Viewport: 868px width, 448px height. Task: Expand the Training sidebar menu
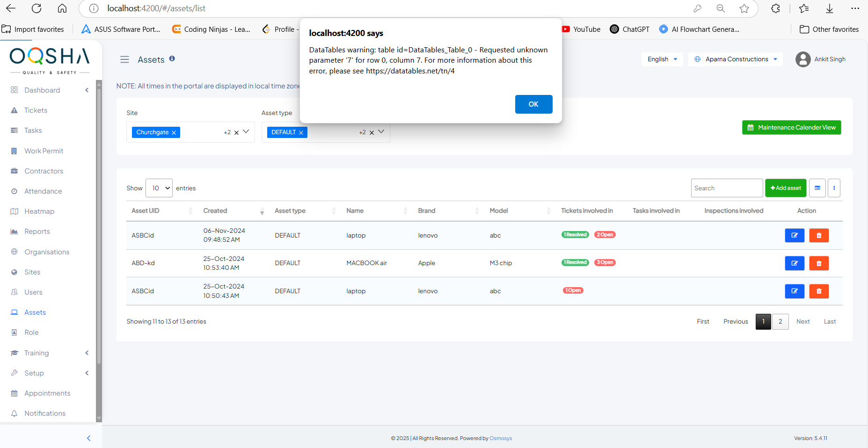(x=36, y=353)
